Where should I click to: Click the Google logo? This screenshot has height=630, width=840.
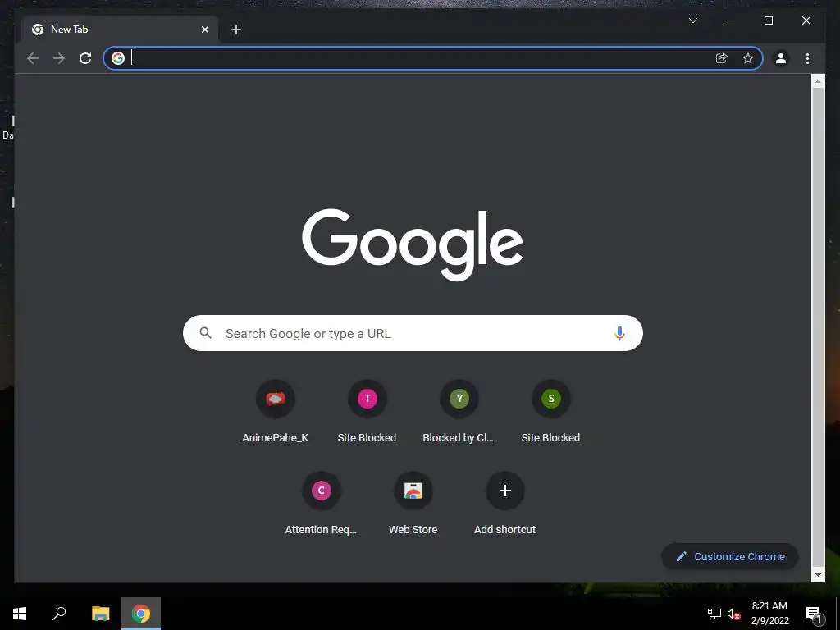click(413, 244)
